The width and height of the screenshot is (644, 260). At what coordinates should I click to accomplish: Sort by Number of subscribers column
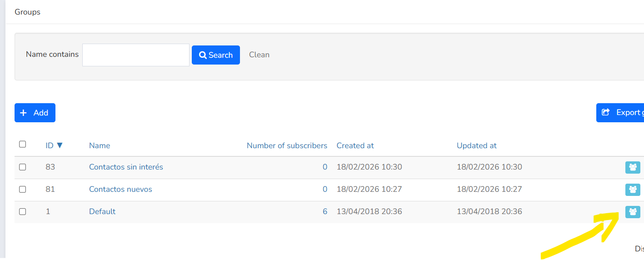[x=287, y=145]
